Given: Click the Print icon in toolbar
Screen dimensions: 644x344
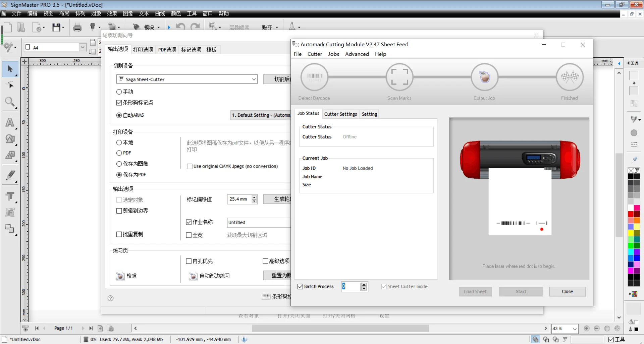Looking at the screenshot, I should tap(77, 27).
